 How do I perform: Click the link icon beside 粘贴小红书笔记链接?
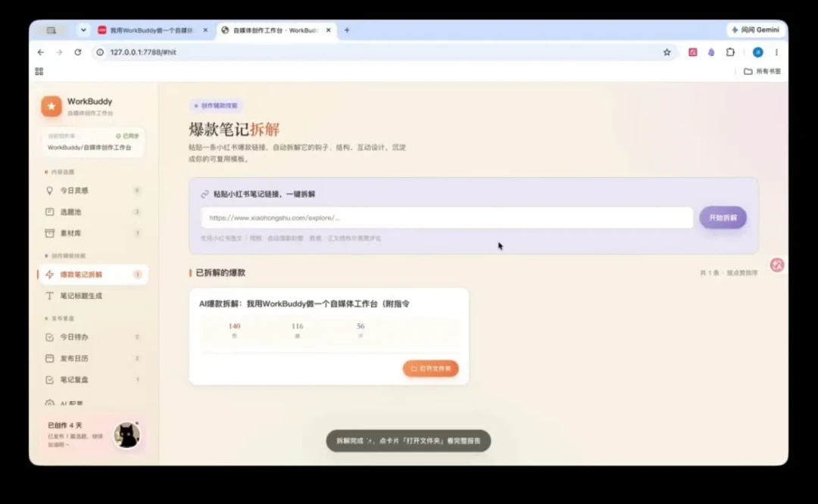(x=205, y=194)
